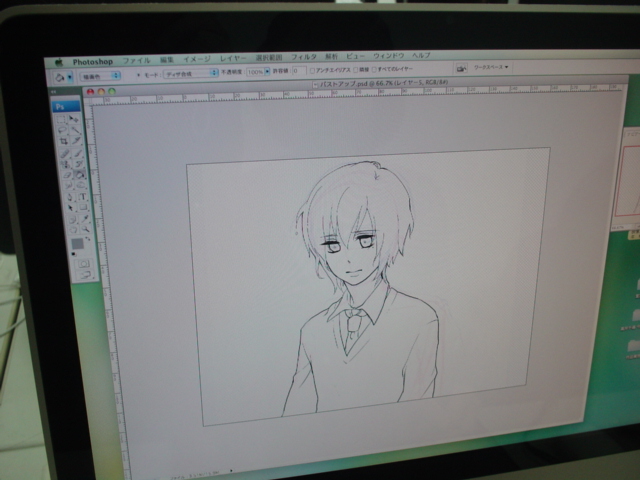Select the Lasso tool
The height and width of the screenshot is (480, 640).
(62, 130)
